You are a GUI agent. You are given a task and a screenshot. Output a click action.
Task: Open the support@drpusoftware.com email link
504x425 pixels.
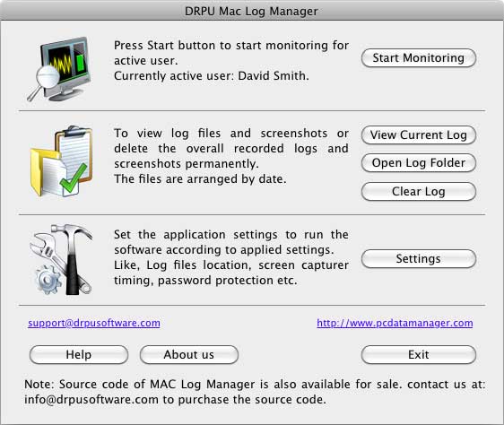point(94,323)
